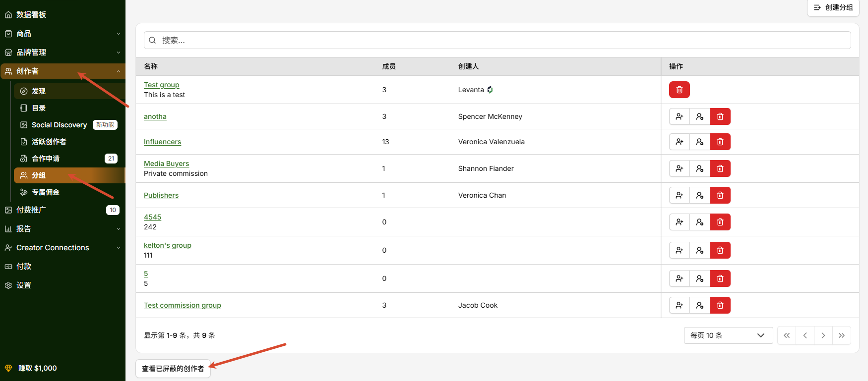Delete the Test commission group

[x=720, y=305]
